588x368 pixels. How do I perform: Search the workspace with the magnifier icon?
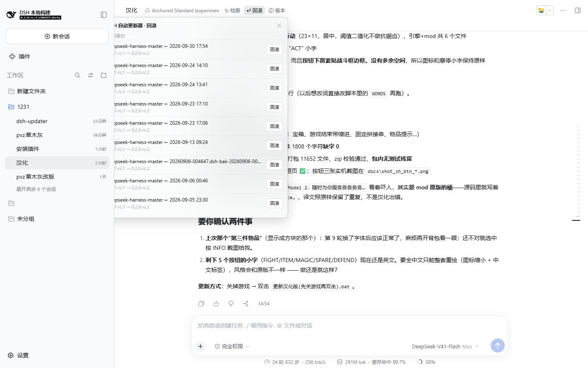78,75
